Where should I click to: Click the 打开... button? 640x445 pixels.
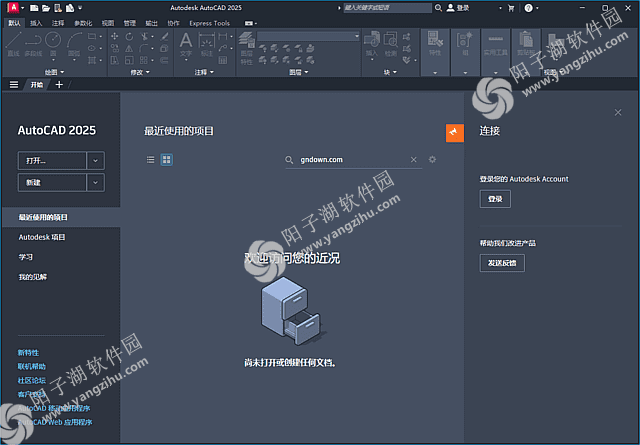click(x=52, y=160)
